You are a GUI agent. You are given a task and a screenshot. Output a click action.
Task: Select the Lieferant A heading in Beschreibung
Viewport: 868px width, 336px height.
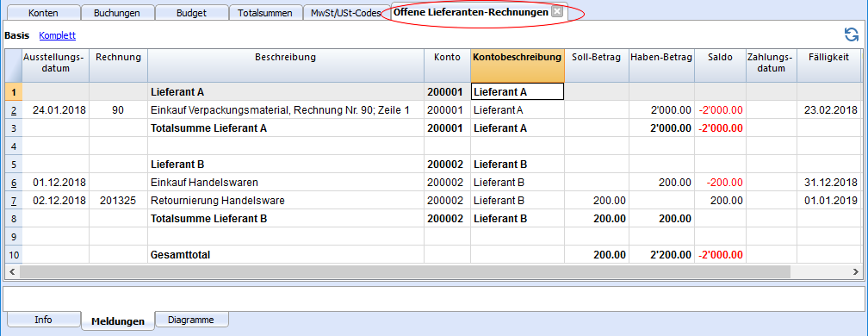coord(286,92)
